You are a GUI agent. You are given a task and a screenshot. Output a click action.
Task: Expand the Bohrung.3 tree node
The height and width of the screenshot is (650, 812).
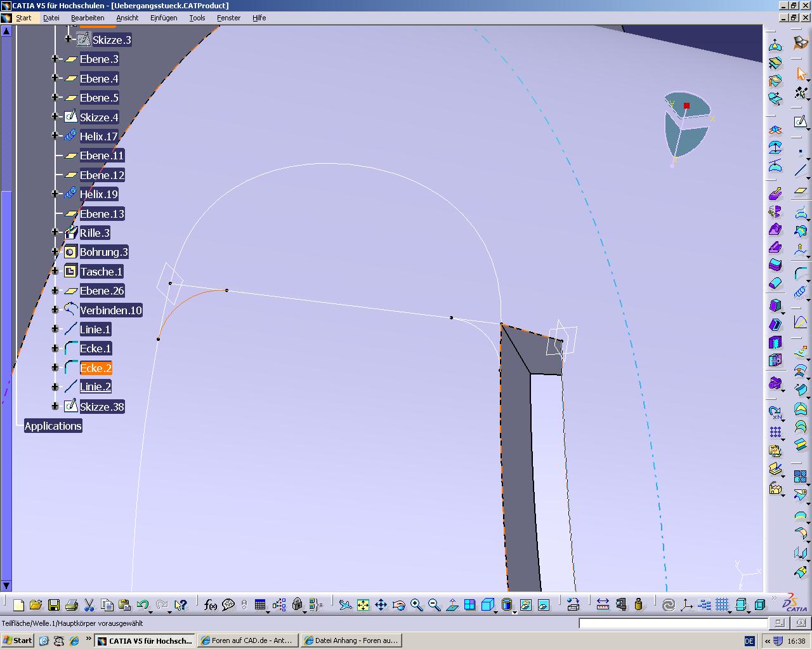pos(55,252)
